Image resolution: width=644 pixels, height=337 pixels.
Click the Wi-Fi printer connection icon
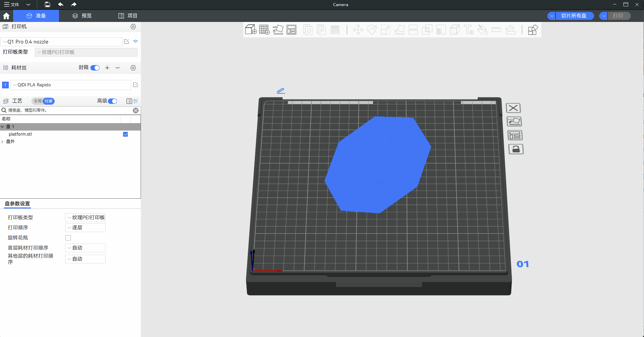136,41
